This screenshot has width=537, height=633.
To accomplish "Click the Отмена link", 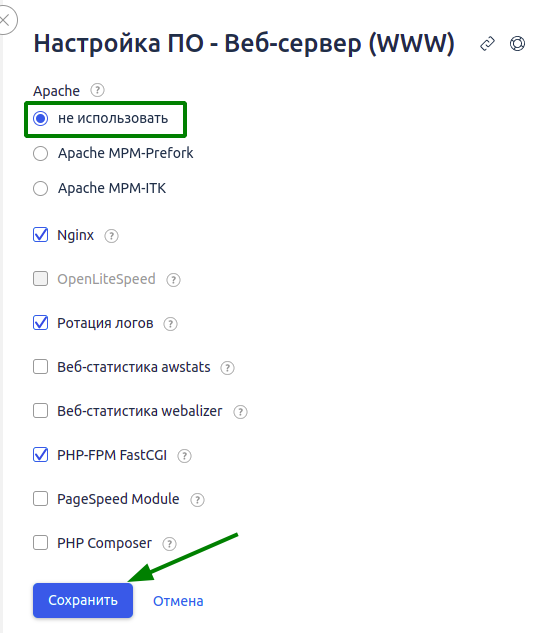I will (x=178, y=601).
